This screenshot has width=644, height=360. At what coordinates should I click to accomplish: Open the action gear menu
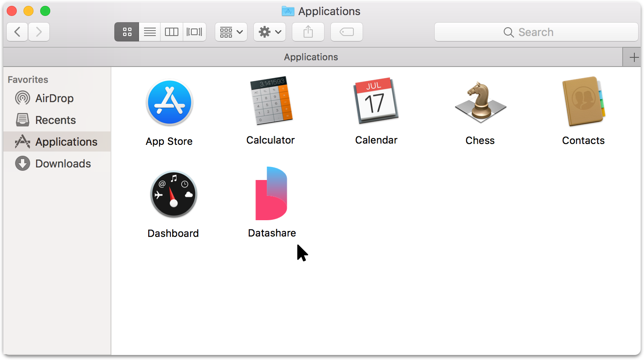pos(269,32)
